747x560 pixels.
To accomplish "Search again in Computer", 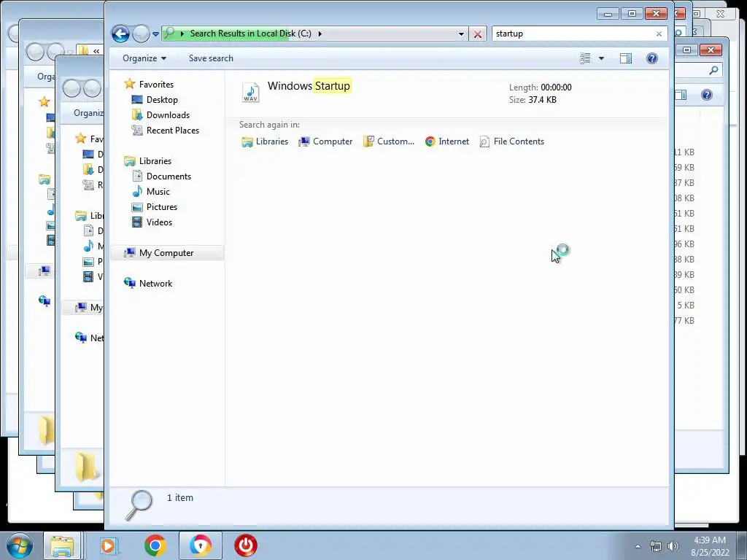I will (325, 141).
